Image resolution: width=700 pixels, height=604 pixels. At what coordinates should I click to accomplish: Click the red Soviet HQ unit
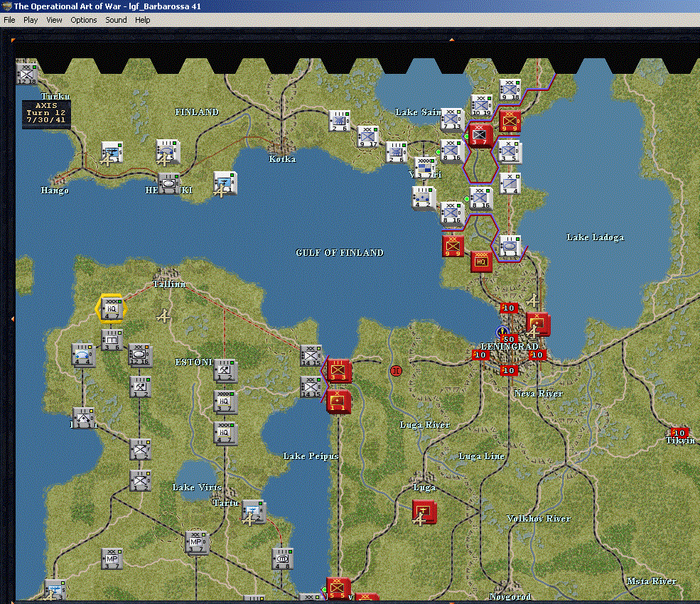coord(481,261)
